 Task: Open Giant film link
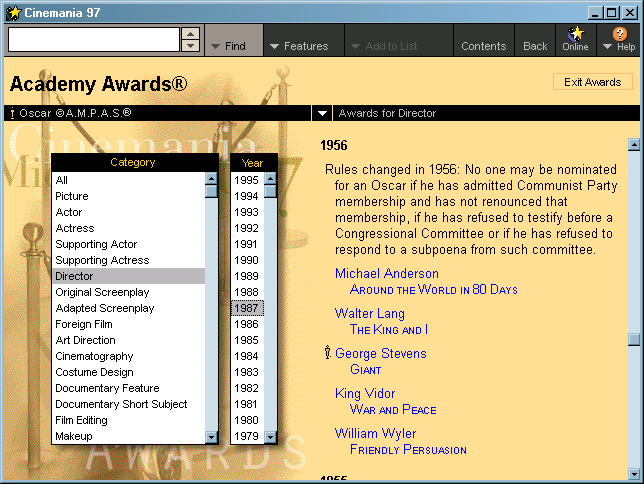click(x=366, y=369)
